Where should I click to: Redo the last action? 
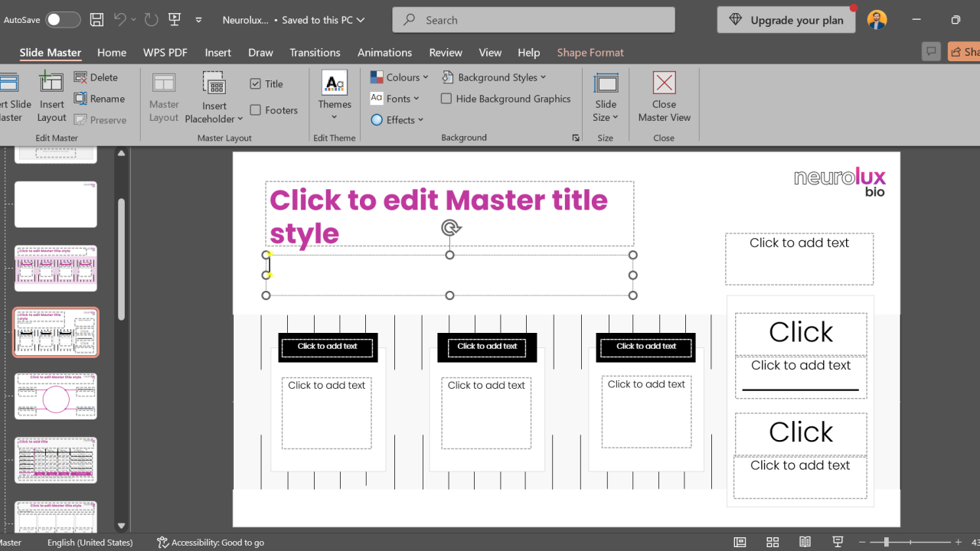pyautogui.click(x=151, y=20)
